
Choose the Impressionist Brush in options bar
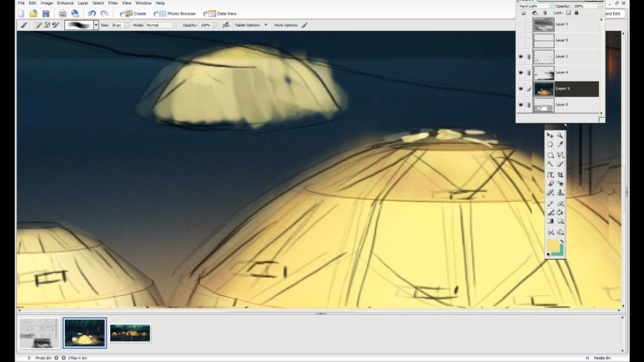click(47, 25)
